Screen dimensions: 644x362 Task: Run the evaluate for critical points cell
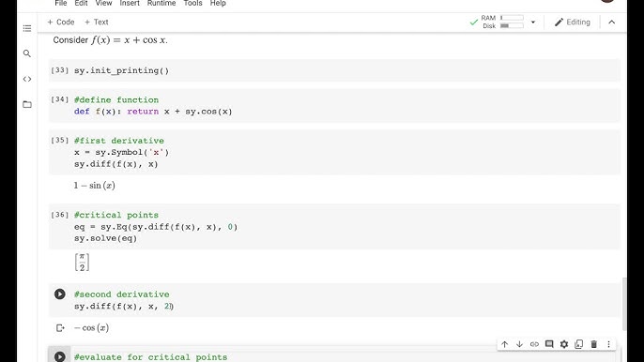pos(59,356)
